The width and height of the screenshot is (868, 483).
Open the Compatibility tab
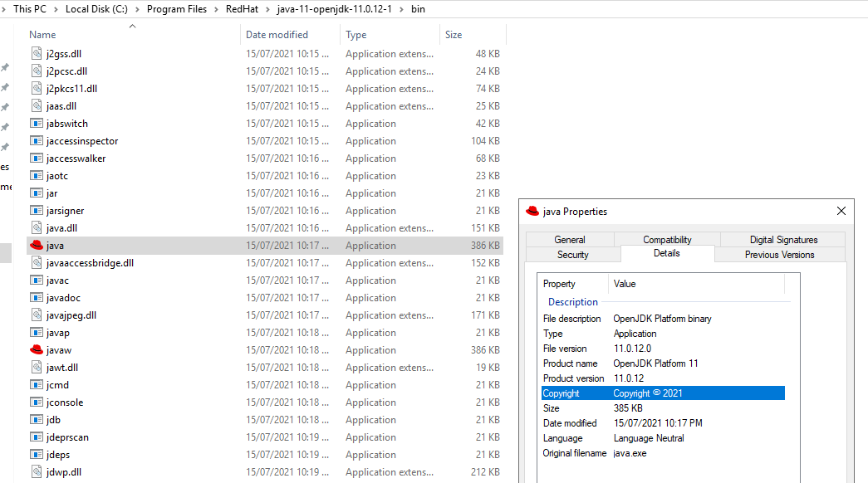coord(667,240)
